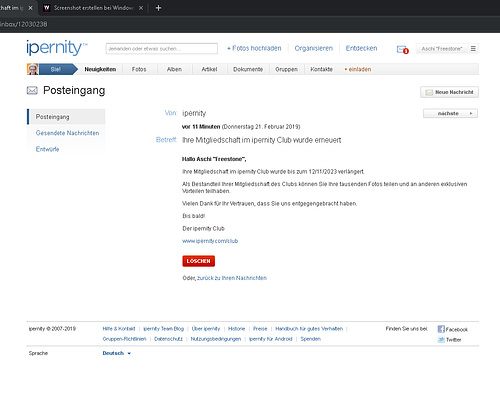The image size is (500, 398).
Task: Go to the nächste message
Action: (x=450, y=113)
